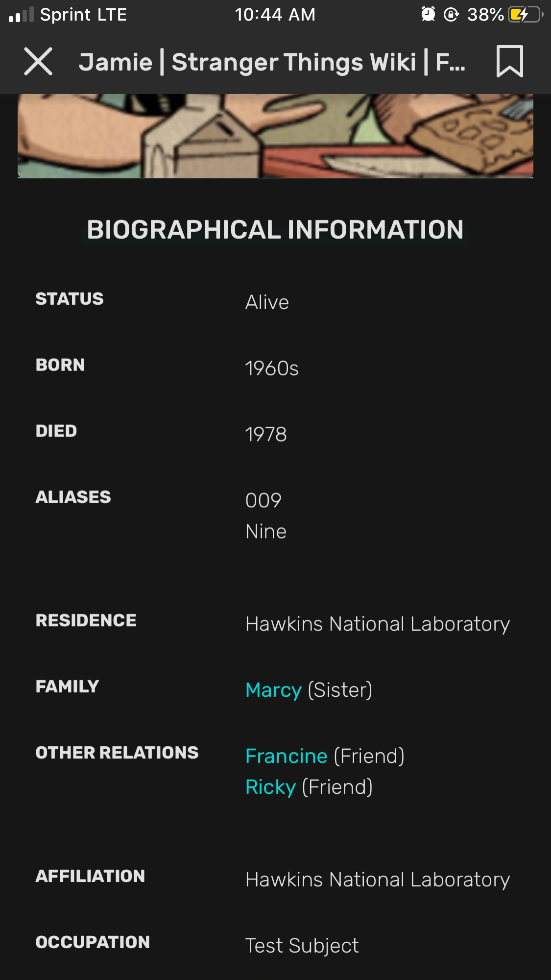Select the Alive status value
This screenshot has height=980, width=551.
(267, 302)
